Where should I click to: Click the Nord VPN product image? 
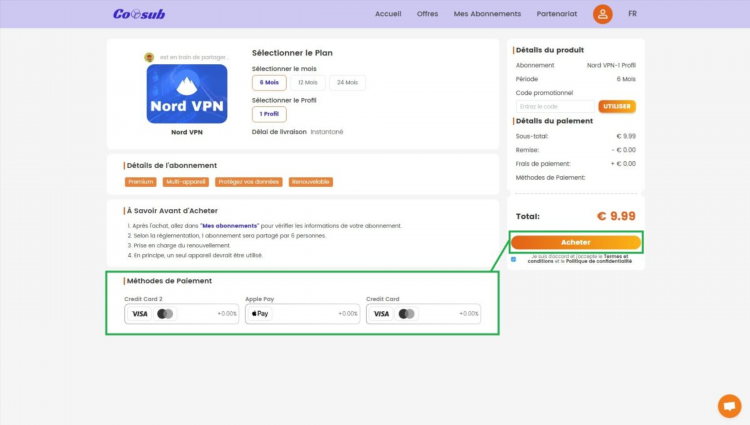[187, 94]
